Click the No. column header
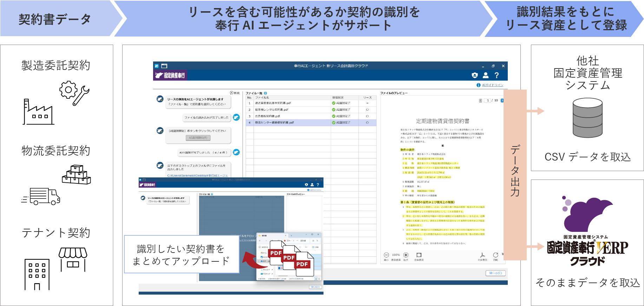 point(250,98)
